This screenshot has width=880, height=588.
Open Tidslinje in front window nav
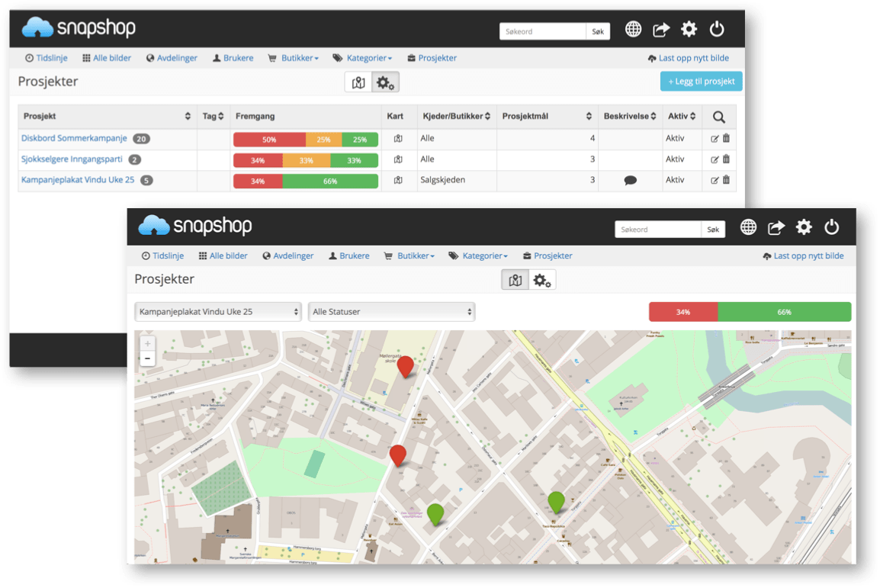click(162, 255)
